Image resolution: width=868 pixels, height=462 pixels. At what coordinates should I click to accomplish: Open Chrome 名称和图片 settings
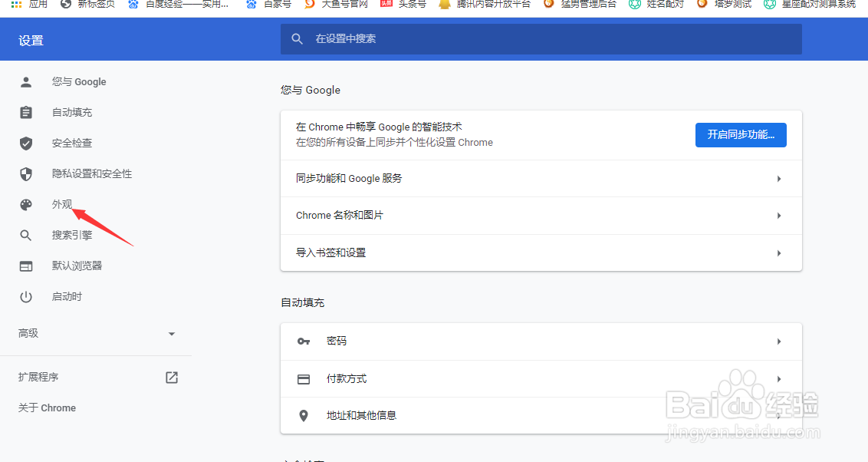click(x=541, y=216)
